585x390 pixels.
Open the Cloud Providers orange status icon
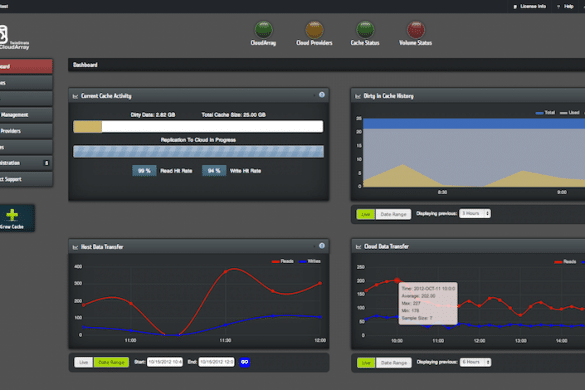tap(314, 30)
